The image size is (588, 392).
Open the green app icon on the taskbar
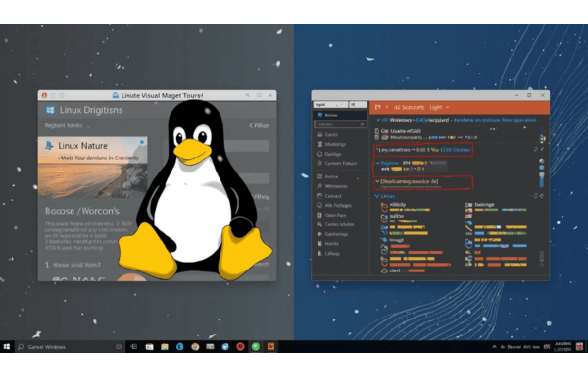point(256,347)
